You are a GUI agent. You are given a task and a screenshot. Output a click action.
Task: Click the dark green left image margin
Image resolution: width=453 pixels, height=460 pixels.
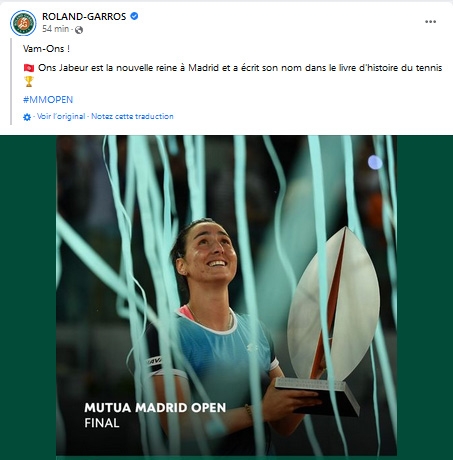pos(28,295)
